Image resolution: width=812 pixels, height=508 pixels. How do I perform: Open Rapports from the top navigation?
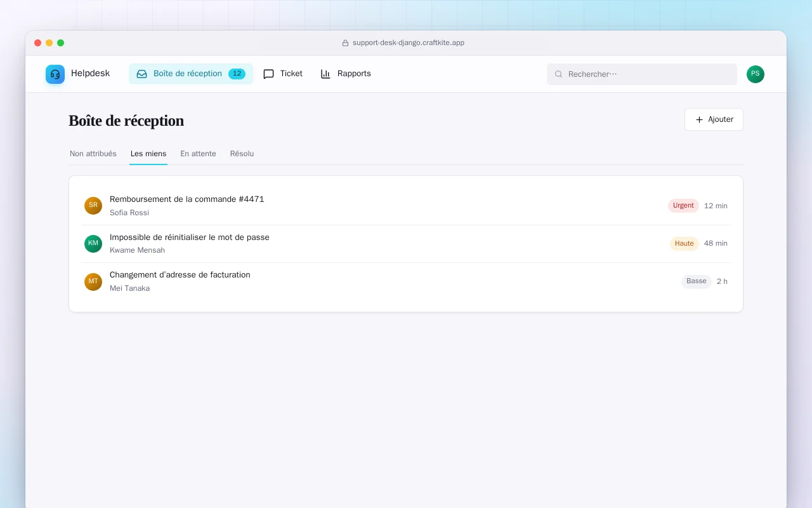click(x=346, y=74)
